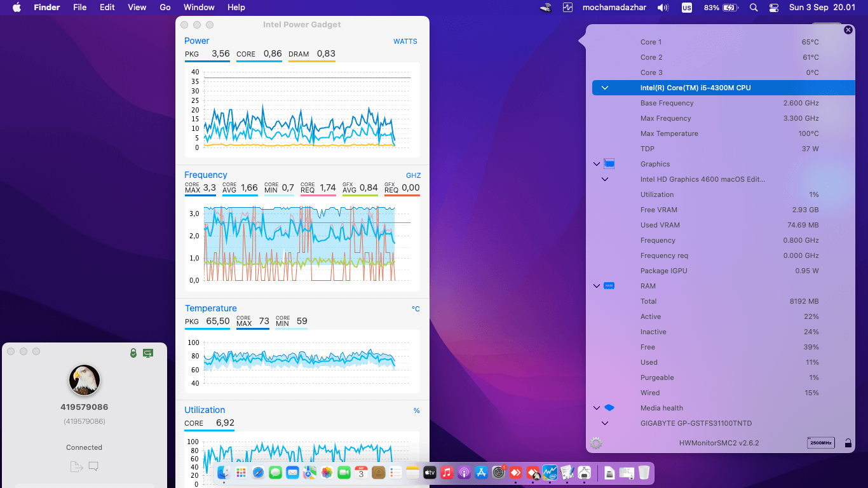Screen dimensions: 868x488
Task: Click the activity graph menu bar icon
Action: click(x=567, y=8)
